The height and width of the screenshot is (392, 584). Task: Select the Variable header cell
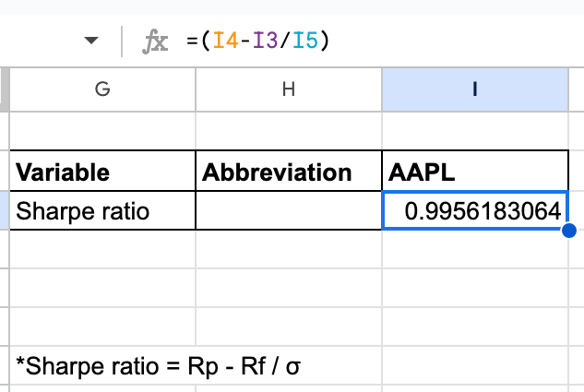[x=102, y=171]
